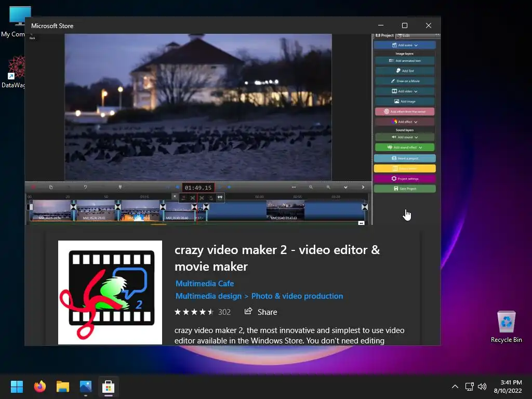Click the pink Add effect from server button
Image resolution: width=532 pixels, height=399 pixels.
pyautogui.click(x=405, y=112)
